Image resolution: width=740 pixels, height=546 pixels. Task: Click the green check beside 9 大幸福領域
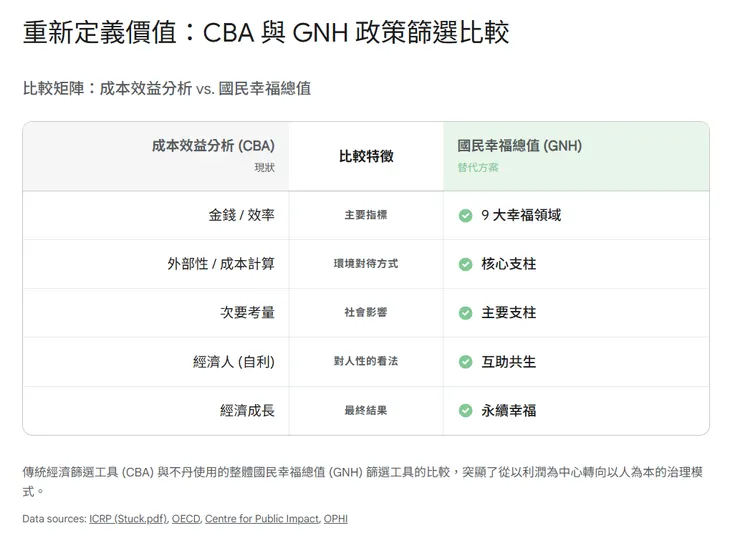(465, 215)
